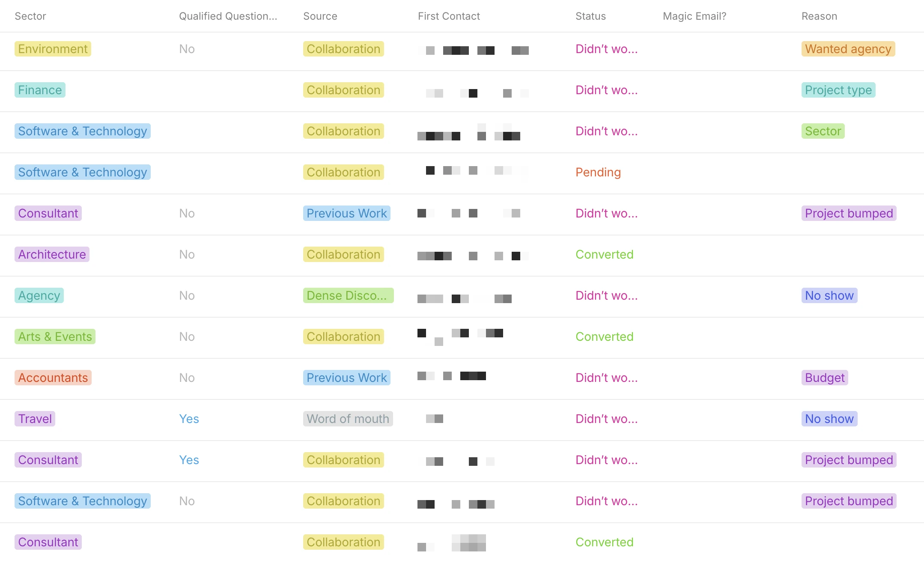The height and width of the screenshot is (563, 924).
Task: Open the Status column header menu
Action: (590, 16)
